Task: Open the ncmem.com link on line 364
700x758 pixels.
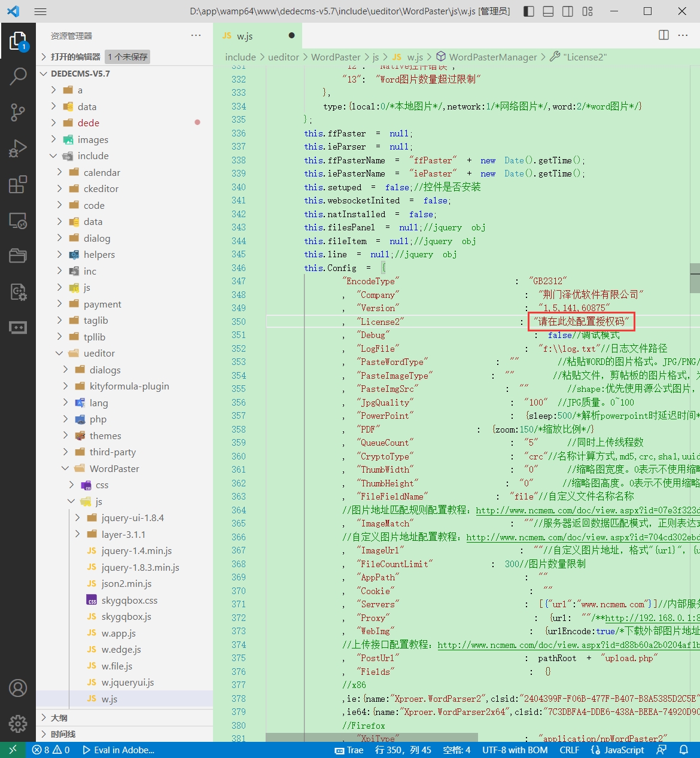Action: click(586, 510)
